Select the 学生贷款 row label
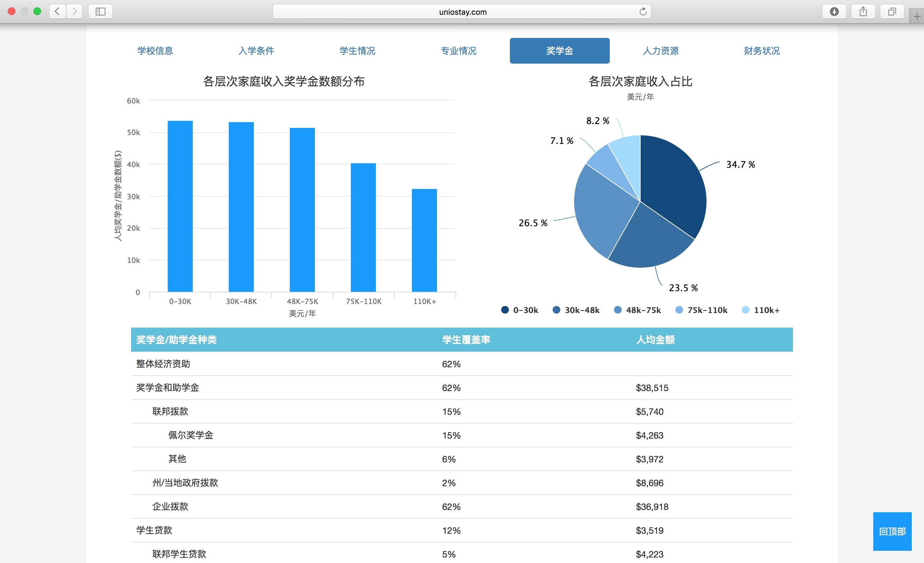 pyautogui.click(x=154, y=530)
